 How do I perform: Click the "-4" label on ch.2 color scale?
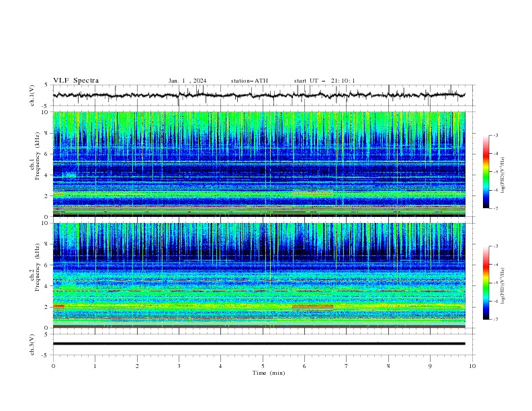pos(495,265)
